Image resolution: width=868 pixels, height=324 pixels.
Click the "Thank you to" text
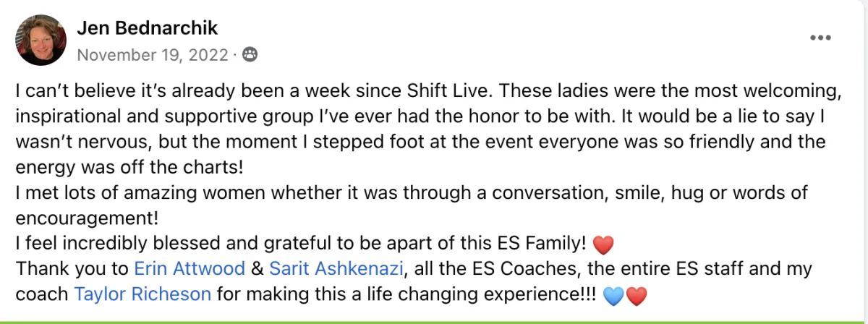tap(72, 269)
